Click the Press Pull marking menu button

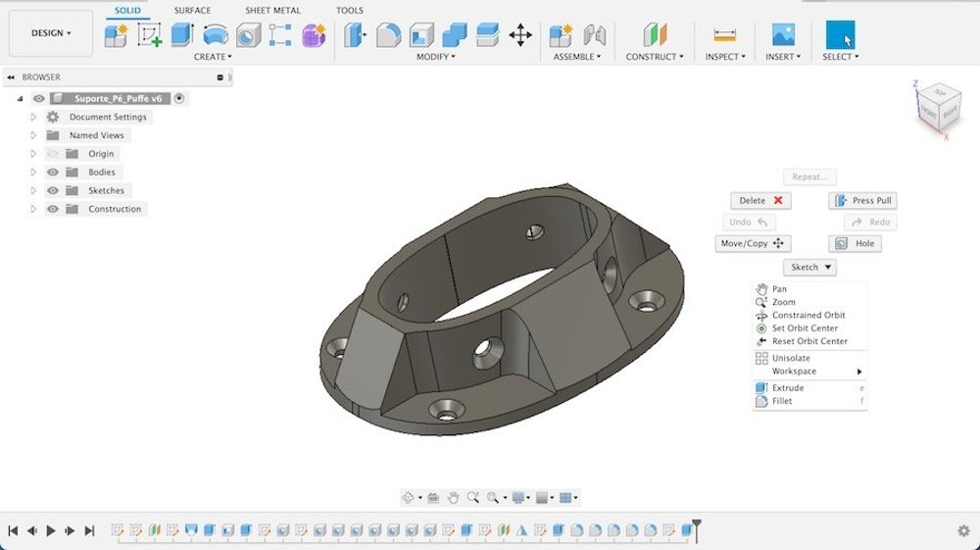pos(862,201)
